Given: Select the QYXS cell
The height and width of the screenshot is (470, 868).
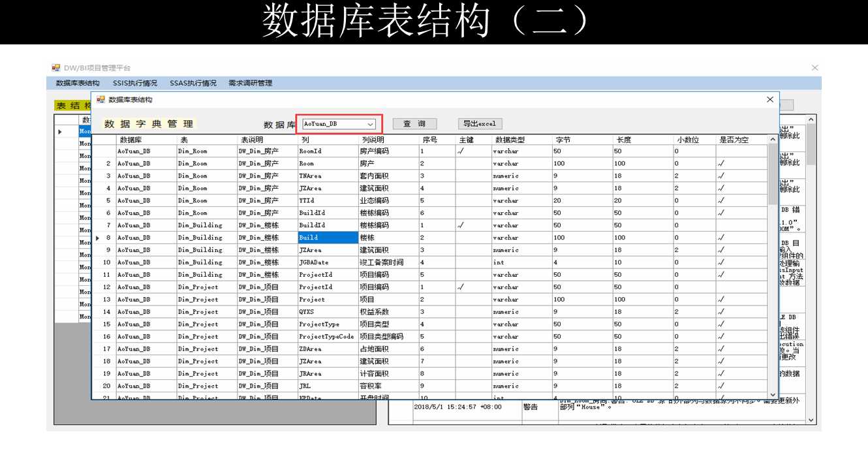Looking at the screenshot, I should coord(328,312).
